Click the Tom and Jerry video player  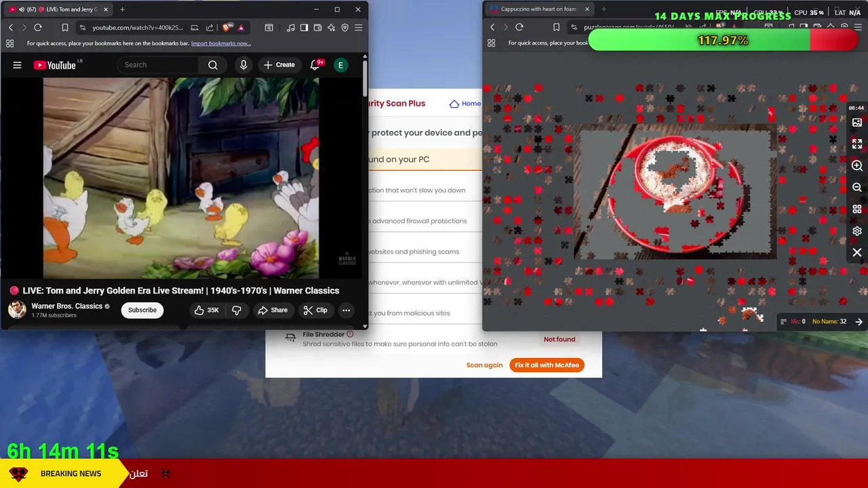coord(181,178)
